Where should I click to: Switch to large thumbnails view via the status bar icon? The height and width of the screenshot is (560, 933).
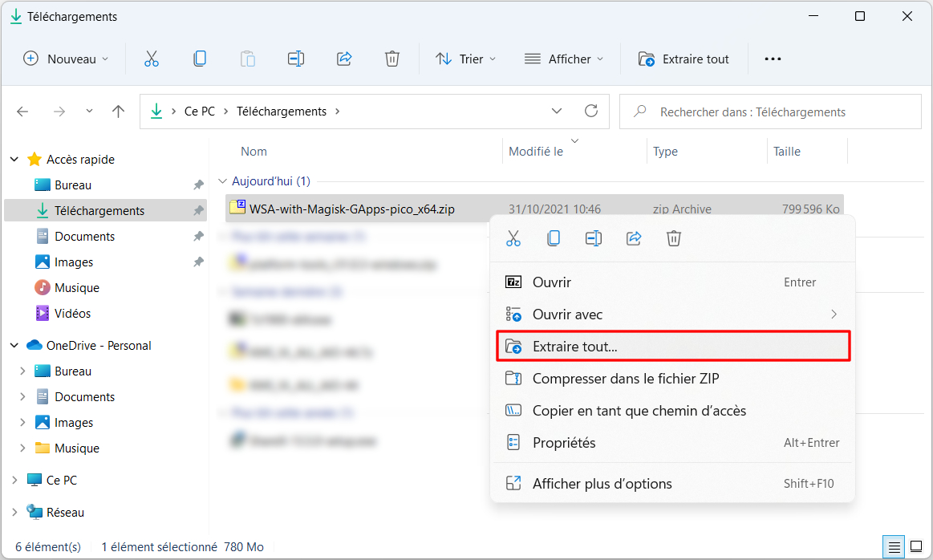[x=916, y=547]
